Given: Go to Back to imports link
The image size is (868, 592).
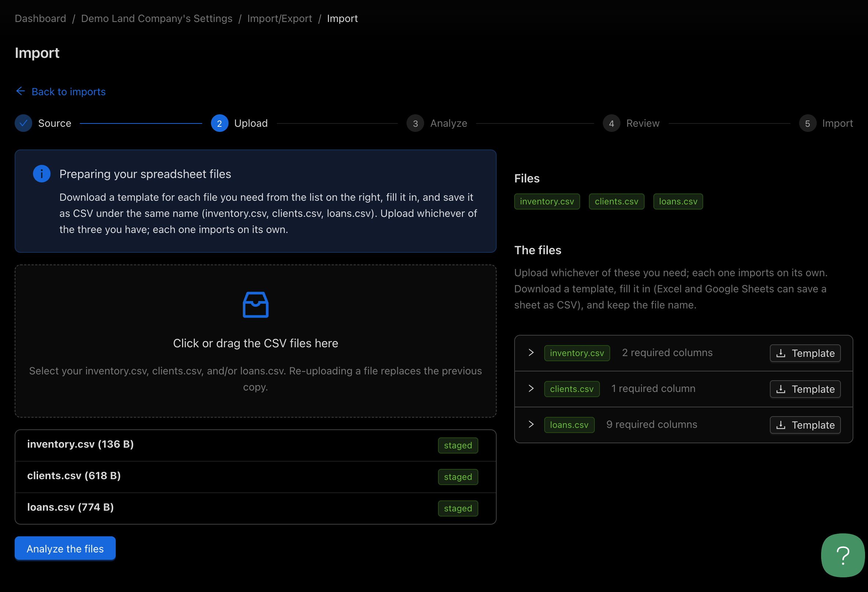Looking at the screenshot, I should pos(69,92).
